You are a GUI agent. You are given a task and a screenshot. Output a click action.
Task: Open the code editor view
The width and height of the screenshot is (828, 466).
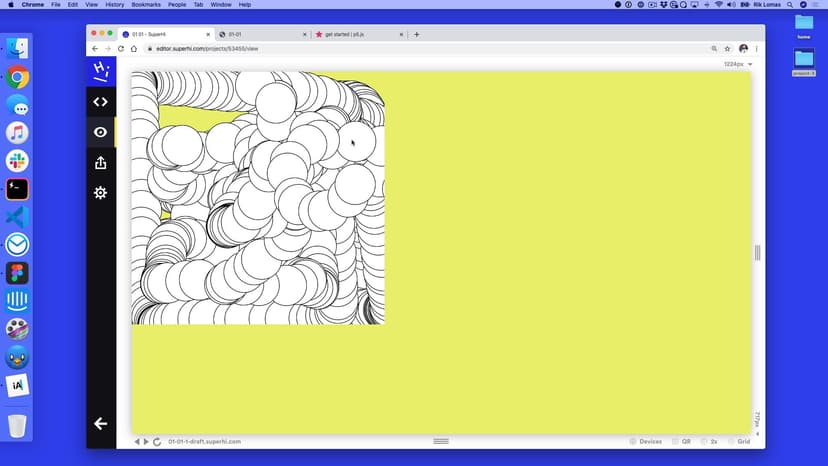(x=100, y=102)
